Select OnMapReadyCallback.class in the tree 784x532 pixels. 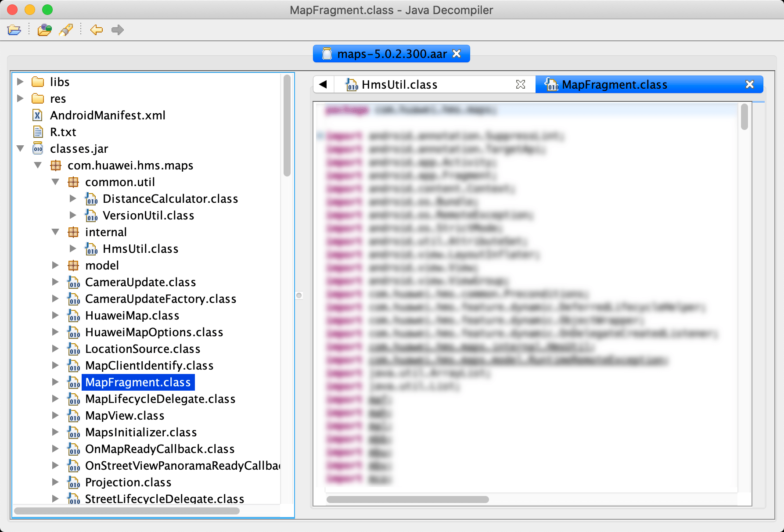pyautogui.click(x=160, y=449)
